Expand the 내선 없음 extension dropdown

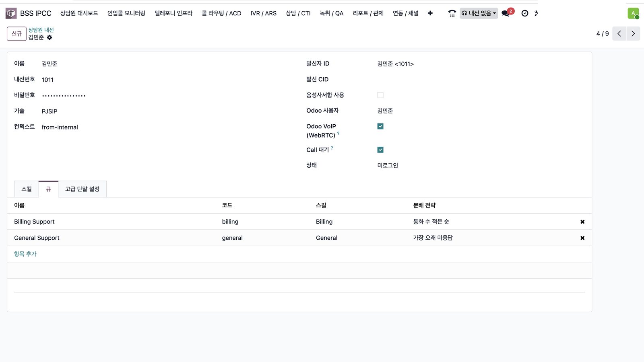pos(479,13)
